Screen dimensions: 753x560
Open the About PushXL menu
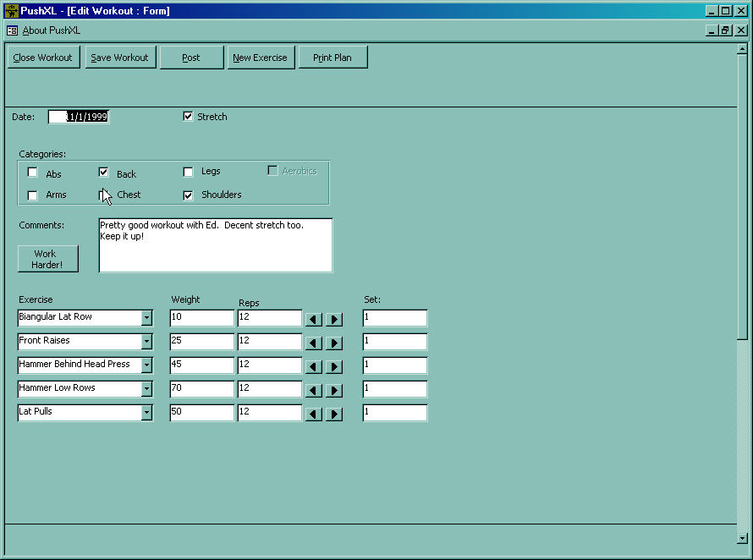click(x=52, y=30)
